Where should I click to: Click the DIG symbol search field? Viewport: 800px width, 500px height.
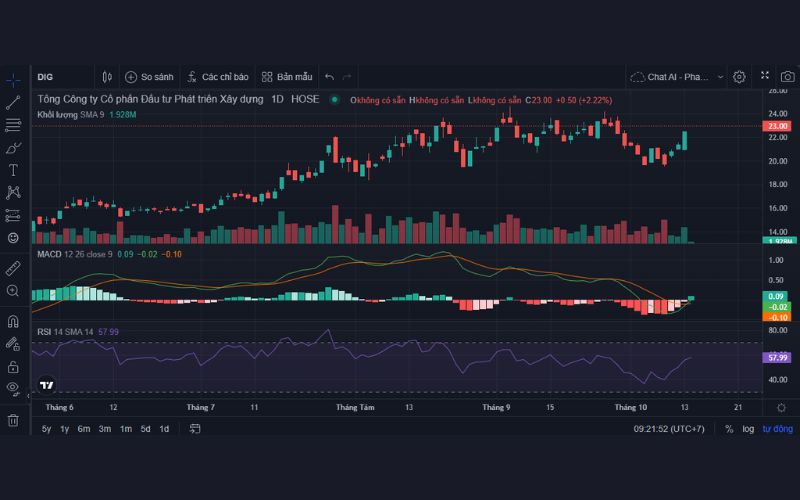(60, 76)
